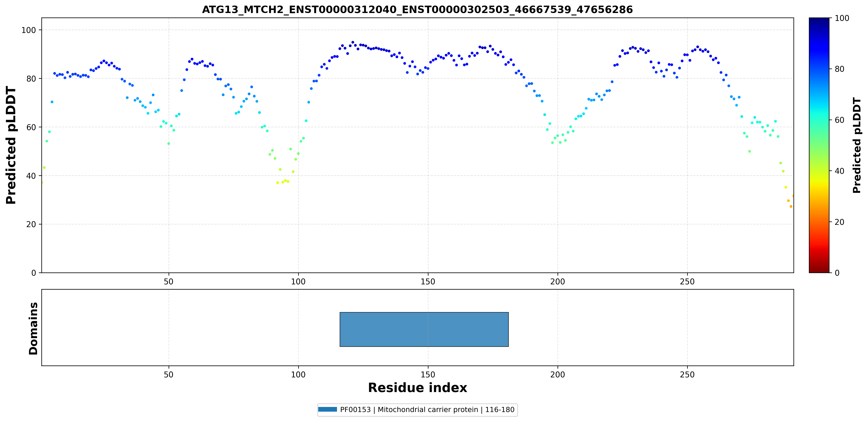Click the Domains axis label
This screenshot has width=868, height=422.
(x=33, y=328)
